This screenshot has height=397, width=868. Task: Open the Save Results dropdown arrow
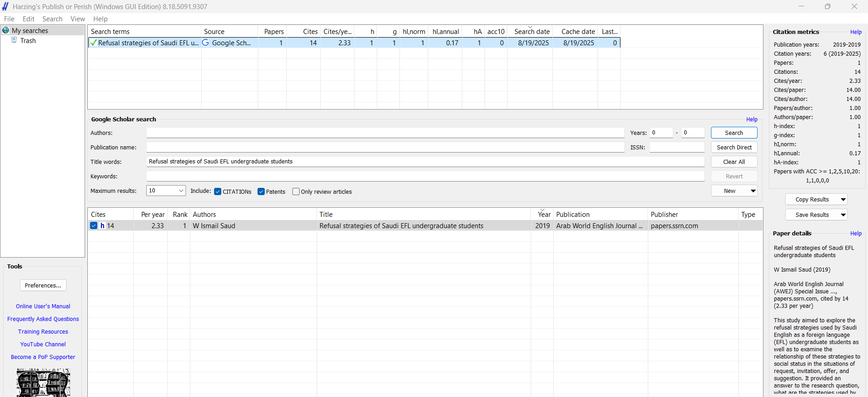coord(843,215)
